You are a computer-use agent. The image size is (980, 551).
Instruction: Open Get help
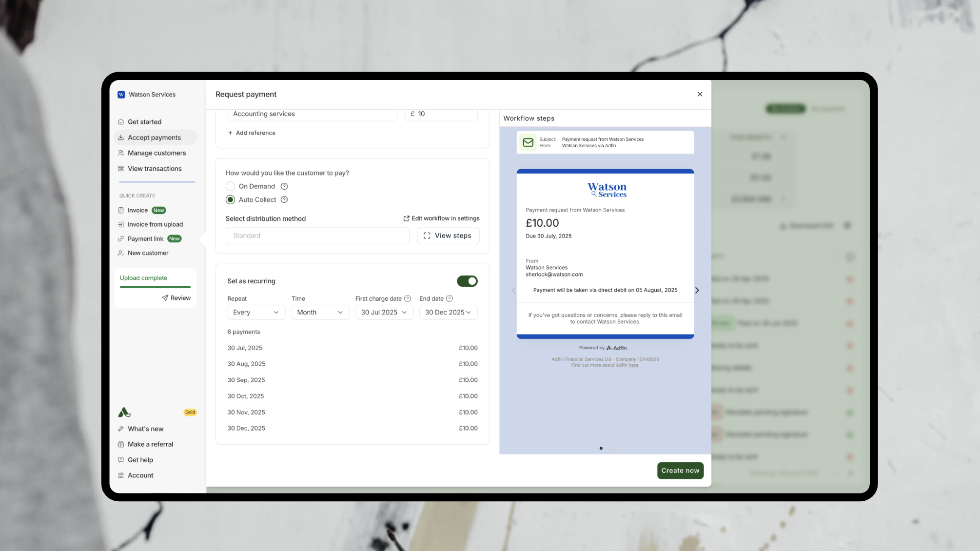[x=140, y=460]
